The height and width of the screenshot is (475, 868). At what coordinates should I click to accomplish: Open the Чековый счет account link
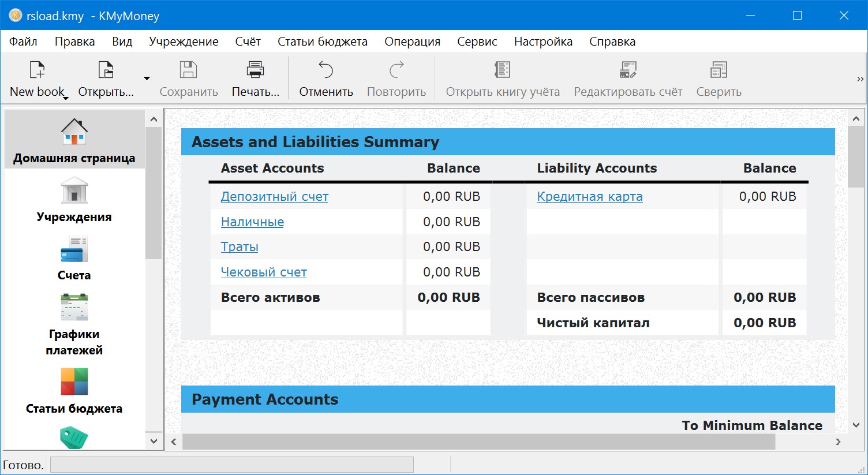pos(264,272)
